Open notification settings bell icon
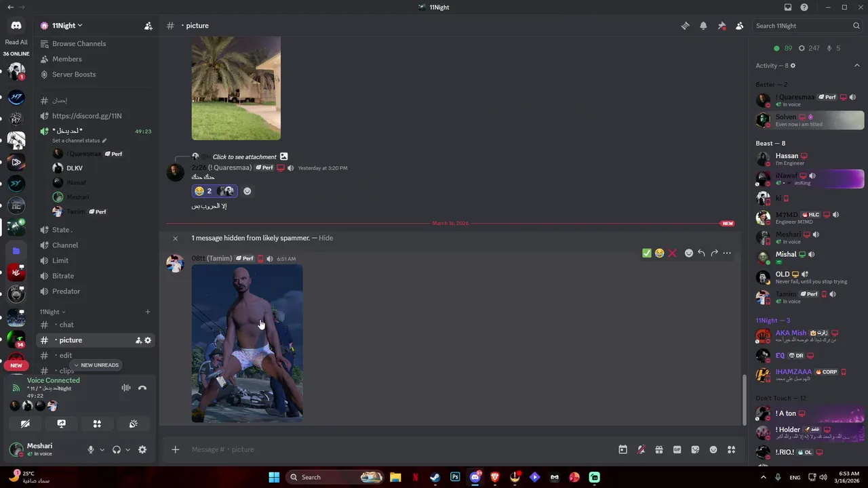The width and height of the screenshot is (868, 488). coord(703,26)
